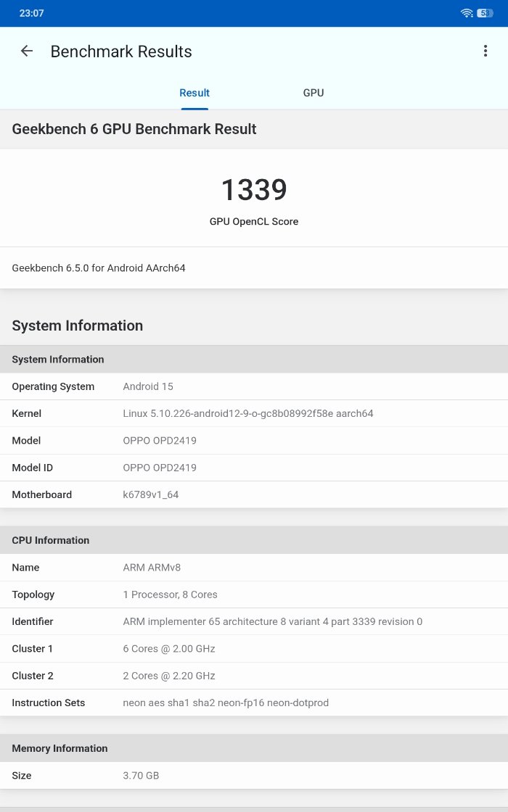The width and height of the screenshot is (508, 812).
Task: Tap the 1339 GPU score
Action: click(x=254, y=190)
